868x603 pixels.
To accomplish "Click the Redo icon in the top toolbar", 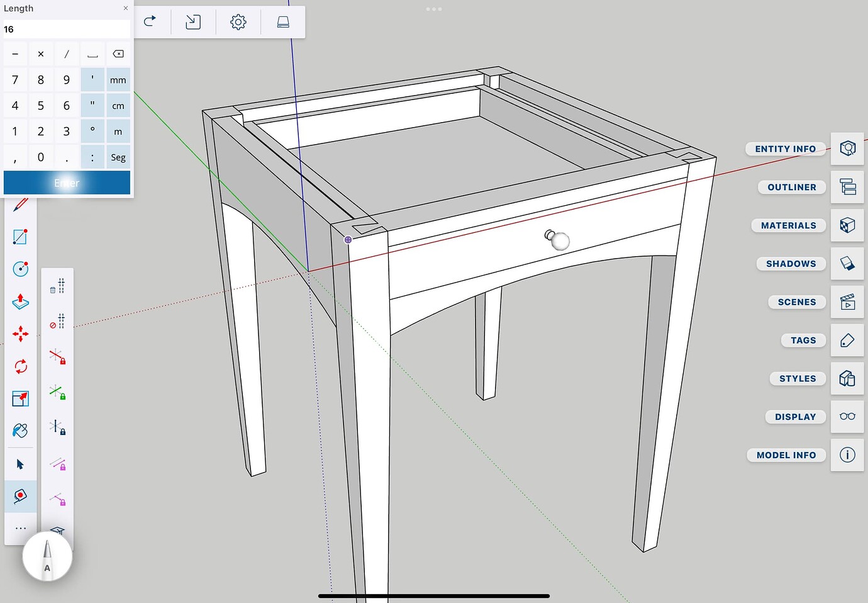I will point(150,21).
